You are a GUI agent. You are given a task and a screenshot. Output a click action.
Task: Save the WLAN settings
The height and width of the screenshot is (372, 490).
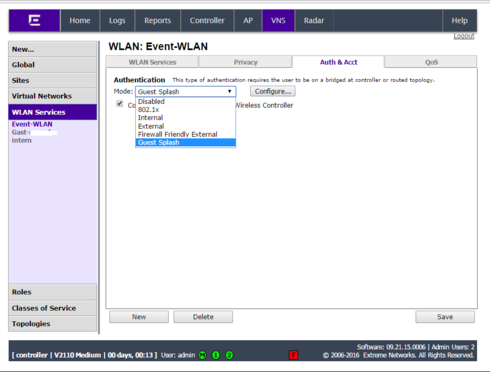[x=445, y=317]
